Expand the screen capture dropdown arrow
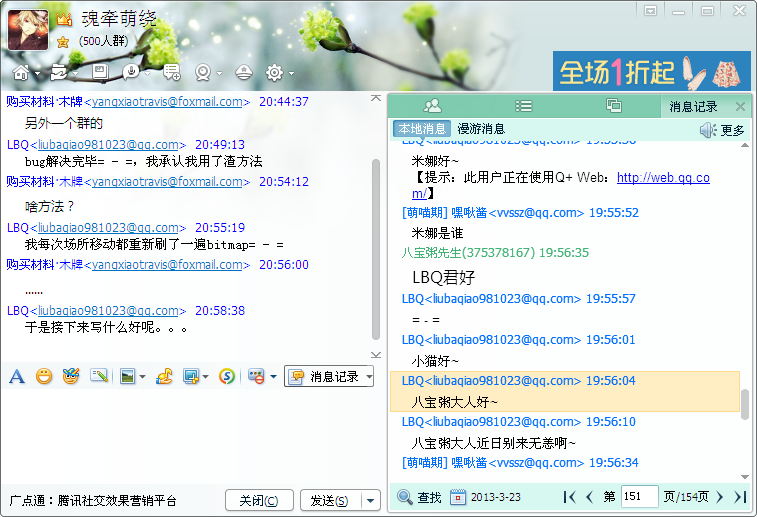The height and width of the screenshot is (517, 757). [206, 377]
